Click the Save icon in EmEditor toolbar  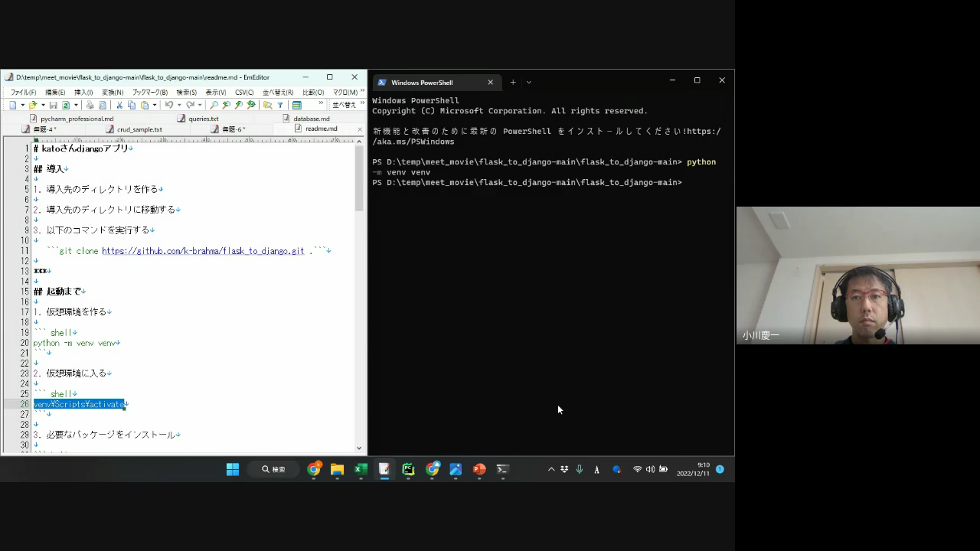click(x=53, y=105)
